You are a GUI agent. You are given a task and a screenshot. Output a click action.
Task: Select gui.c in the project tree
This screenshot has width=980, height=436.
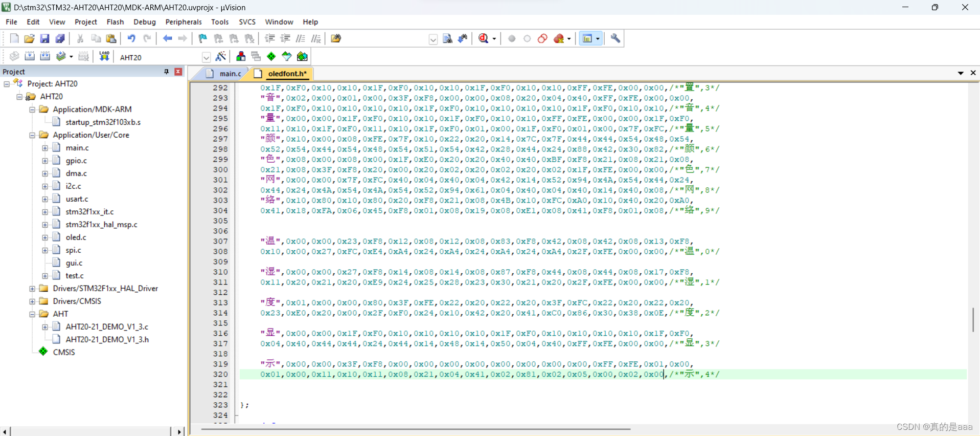coord(74,263)
